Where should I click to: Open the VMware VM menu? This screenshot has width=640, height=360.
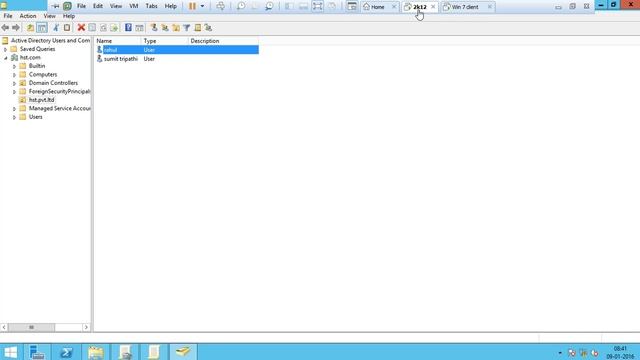pyautogui.click(x=133, y=6)
